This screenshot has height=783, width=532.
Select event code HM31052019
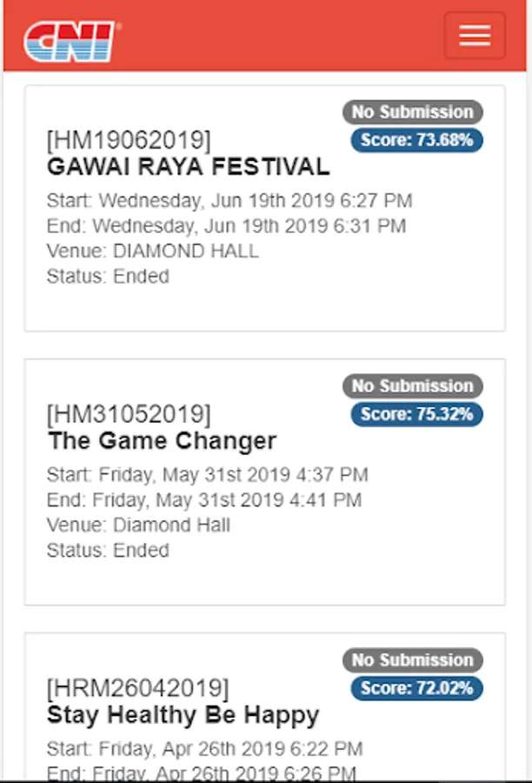coord(129,414)
